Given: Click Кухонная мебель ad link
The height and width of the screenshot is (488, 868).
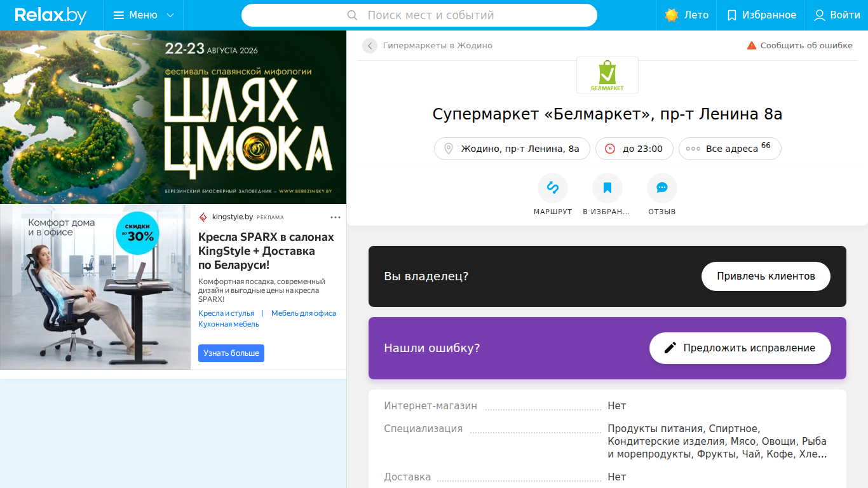Looking at the screenshot, I should click(x=229, y=324).
